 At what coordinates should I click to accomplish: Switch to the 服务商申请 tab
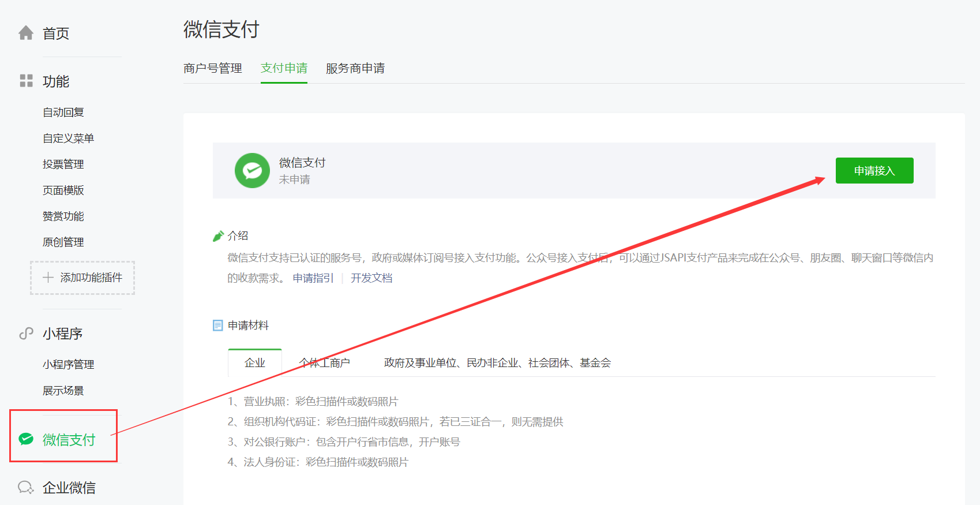355,68
